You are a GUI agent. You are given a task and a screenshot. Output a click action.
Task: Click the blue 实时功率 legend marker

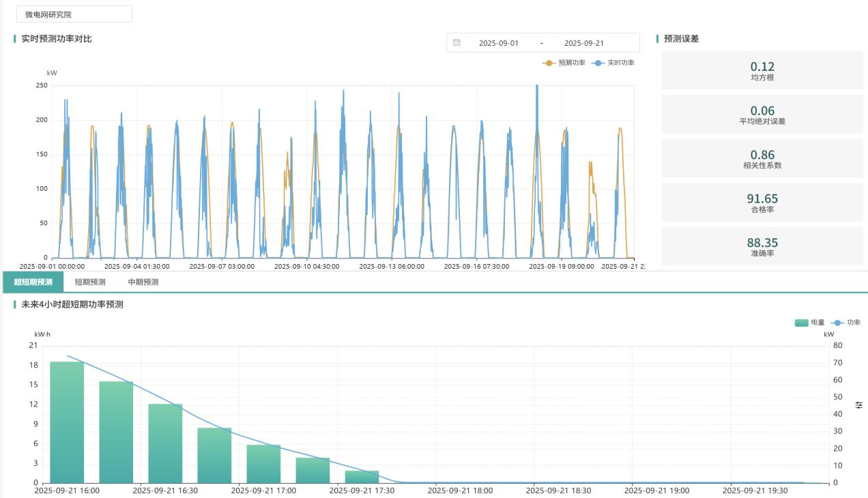point(598,63)
